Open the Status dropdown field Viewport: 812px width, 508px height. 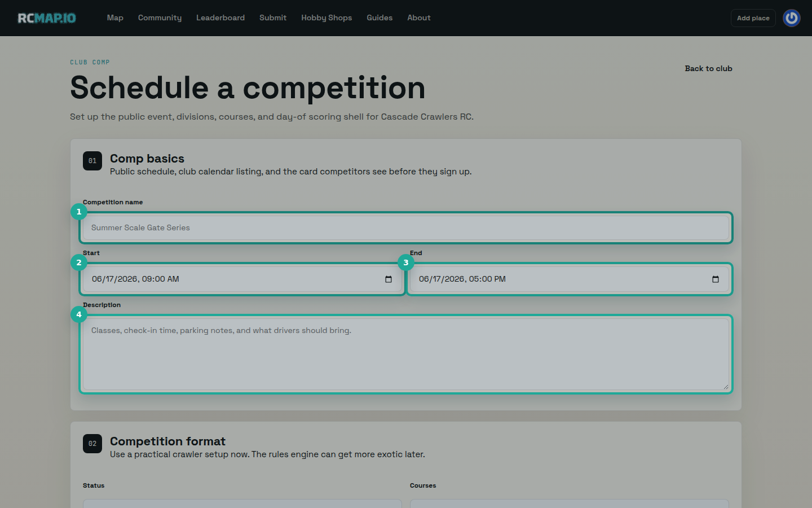(x=242, y=503)
